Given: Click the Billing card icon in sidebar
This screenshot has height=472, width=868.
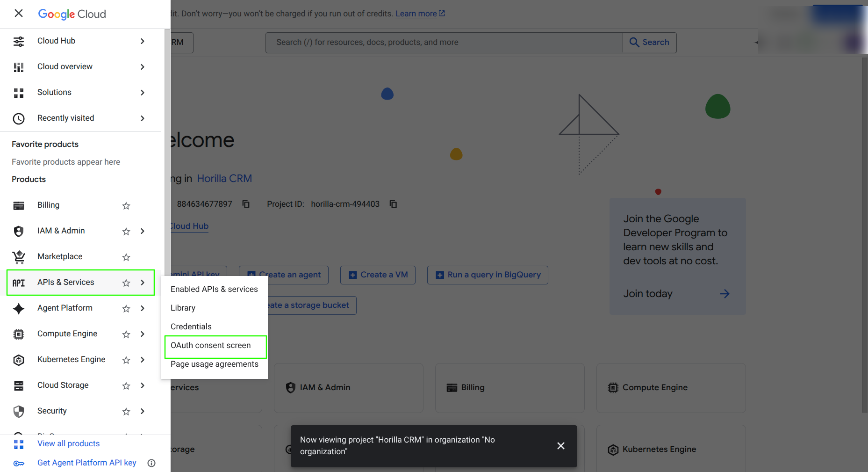Looking at the screenshot, I should [19, 205].
